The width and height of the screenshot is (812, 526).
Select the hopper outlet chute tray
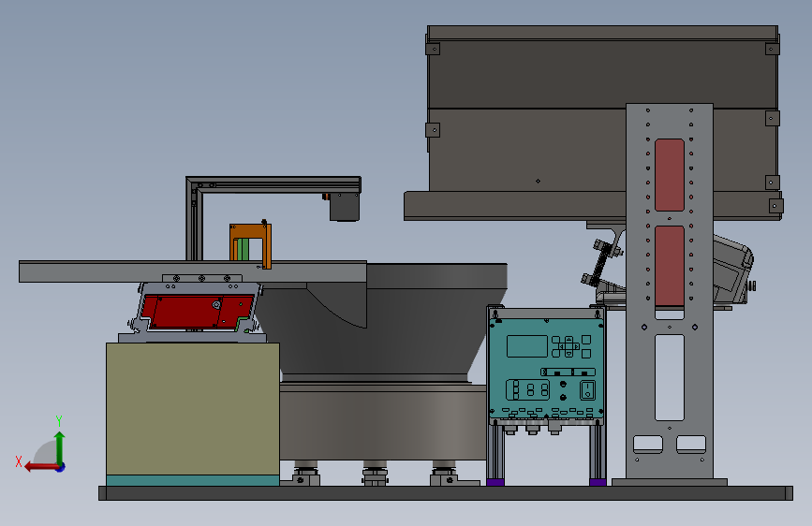[515, 206]
